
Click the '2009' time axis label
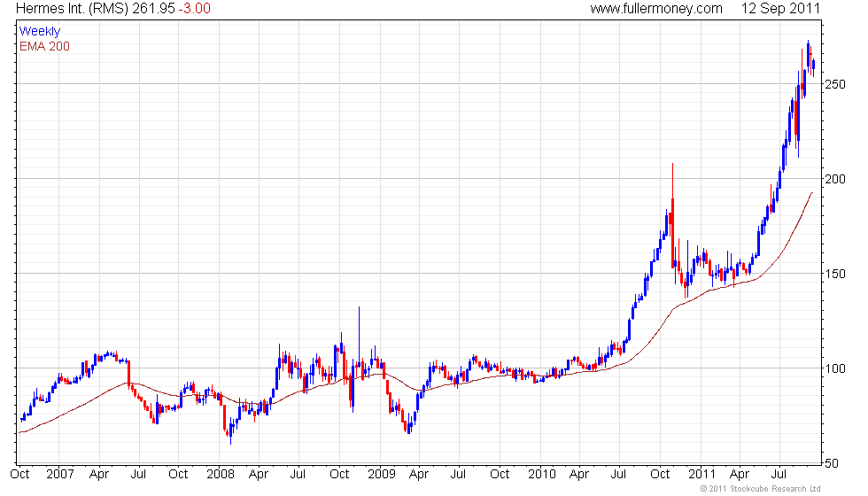382,475
